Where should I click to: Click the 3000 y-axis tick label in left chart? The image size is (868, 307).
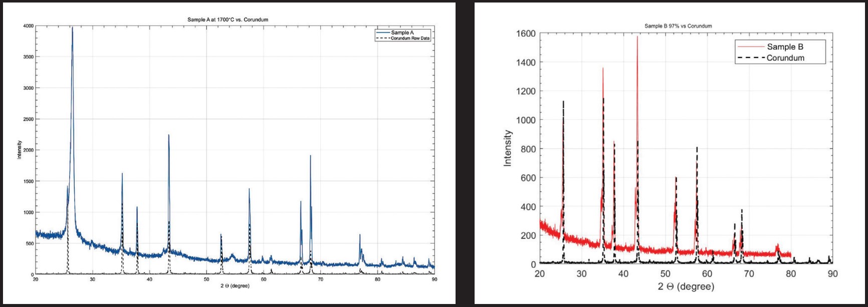[x=28, y=88]
